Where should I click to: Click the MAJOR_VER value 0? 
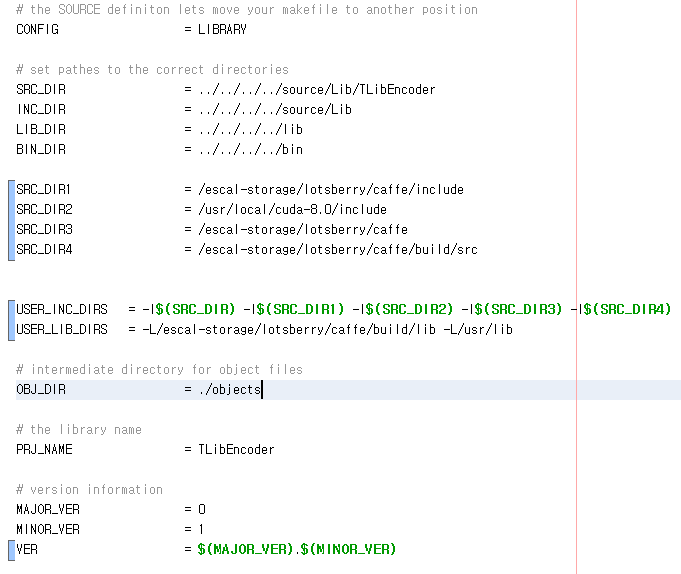coord(202,509)
